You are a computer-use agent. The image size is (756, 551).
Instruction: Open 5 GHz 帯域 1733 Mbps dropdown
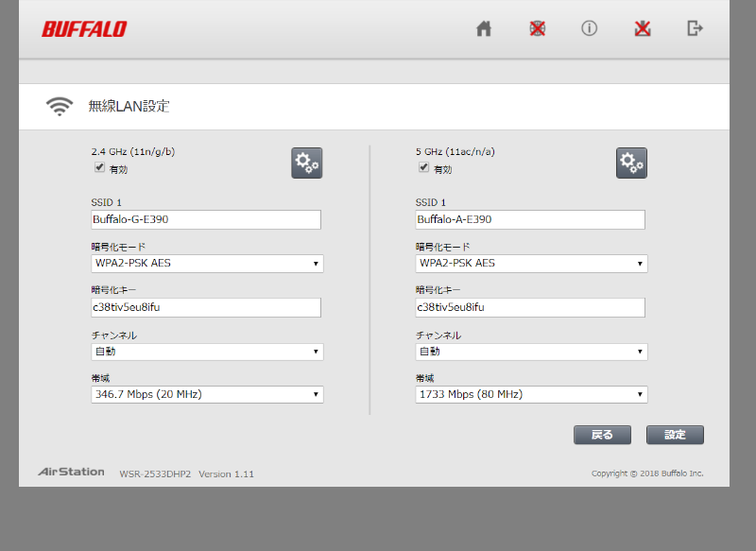pos(531,394)
